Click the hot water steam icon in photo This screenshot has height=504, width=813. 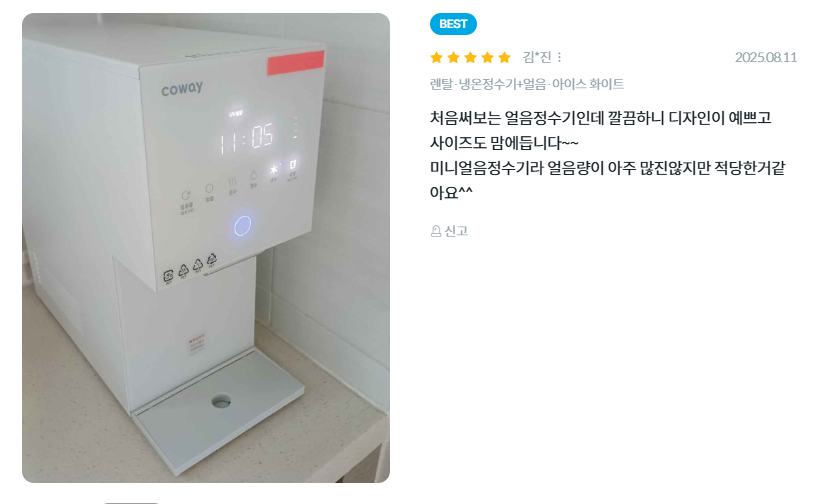click(x=233, y=183)
